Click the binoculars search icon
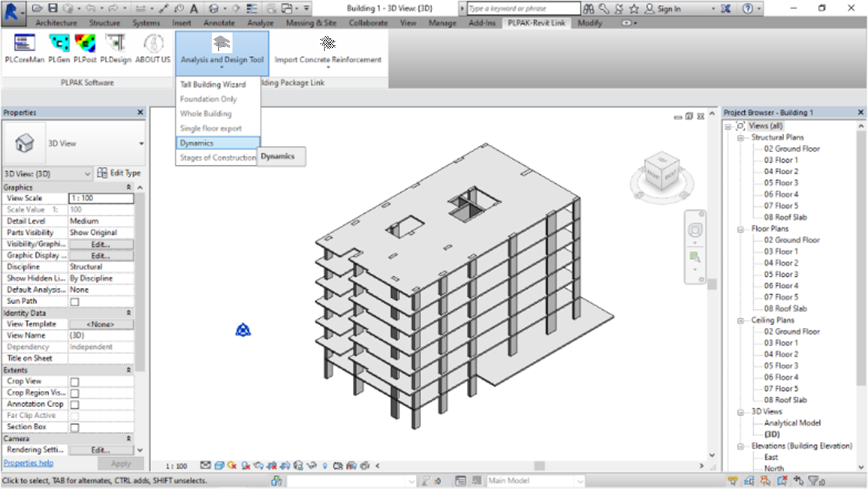Image resolution: width=868 pixels, height=490 pixels. (588, 8)
